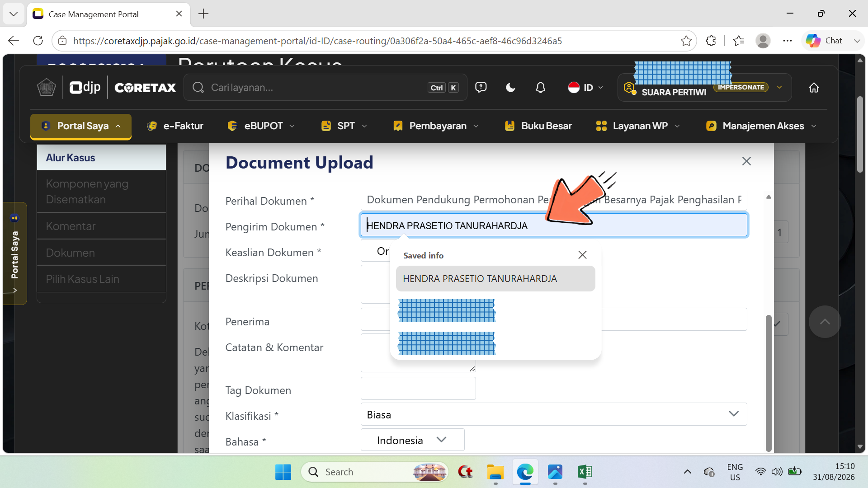Close the Document Upload dialog
The width and height of the screenshot is (868, 488).
pos(746,161)
